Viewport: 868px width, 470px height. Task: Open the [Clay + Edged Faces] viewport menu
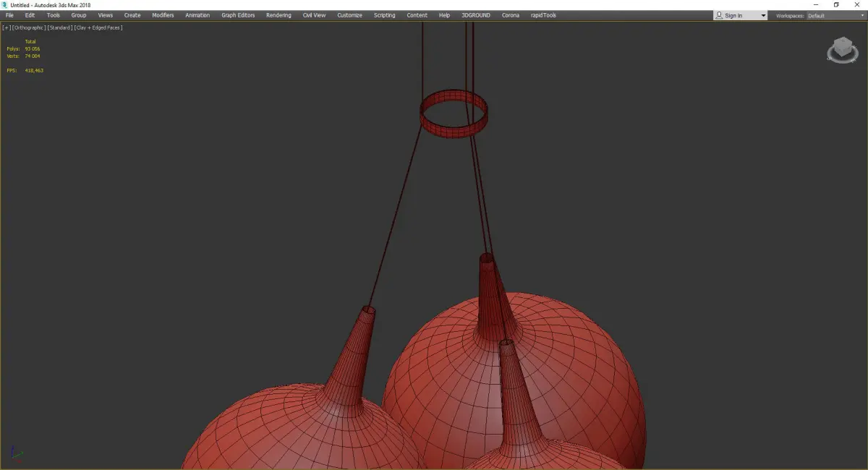tap(98, 27)
